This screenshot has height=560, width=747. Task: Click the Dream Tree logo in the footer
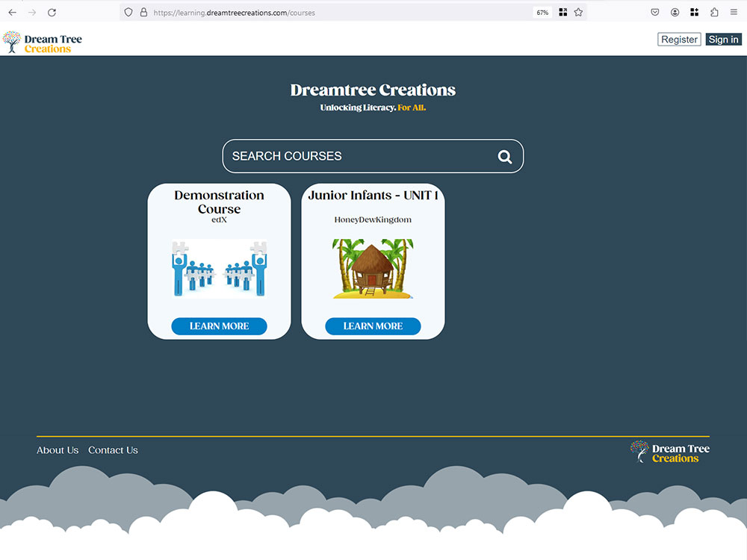point(669,451)
